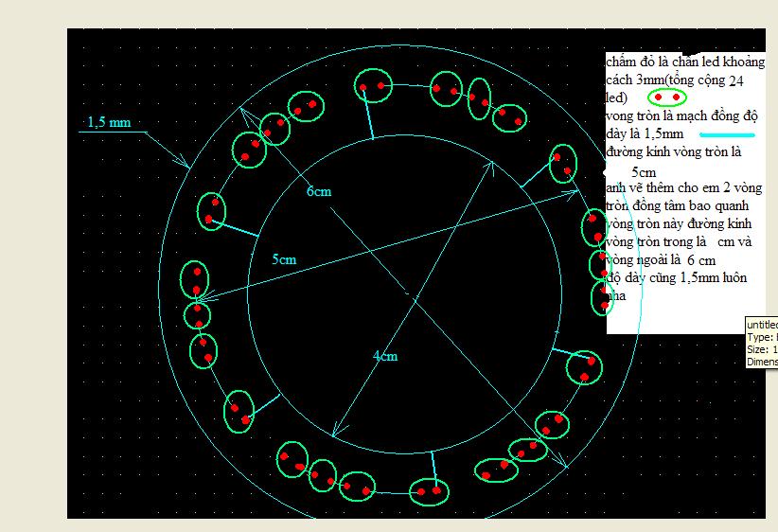Select the arrowhead of the 1,5 mm callout
The width and height of the screenshot is (778, 532).
[186, 164]
